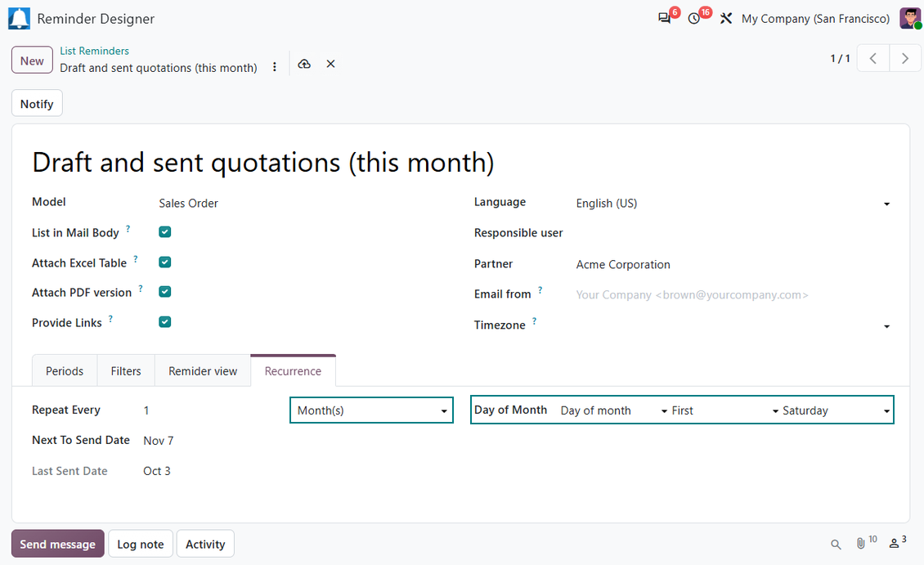Open the three-dot actions menu
The image size is (924, 565).
click(x=275, y=67)
